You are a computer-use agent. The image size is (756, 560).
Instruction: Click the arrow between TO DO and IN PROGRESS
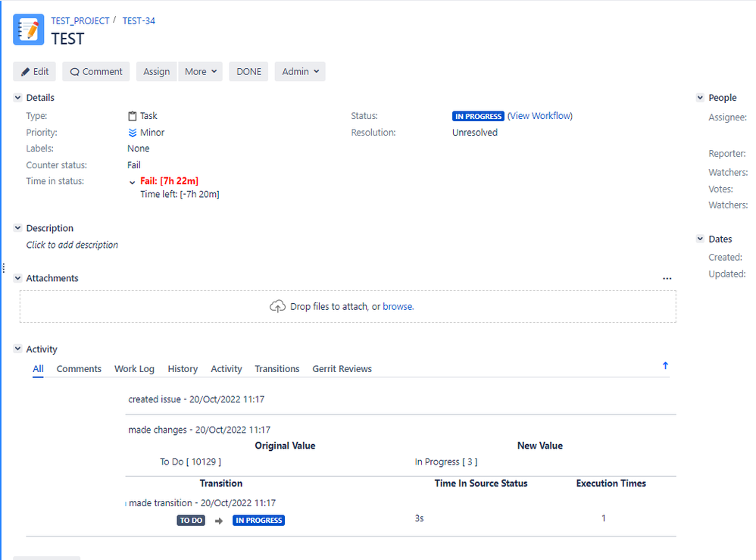tap(219, 521)
